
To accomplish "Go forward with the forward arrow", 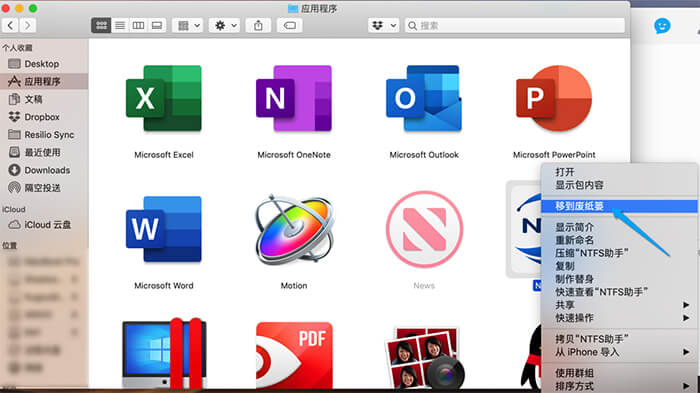I will 28,25.
